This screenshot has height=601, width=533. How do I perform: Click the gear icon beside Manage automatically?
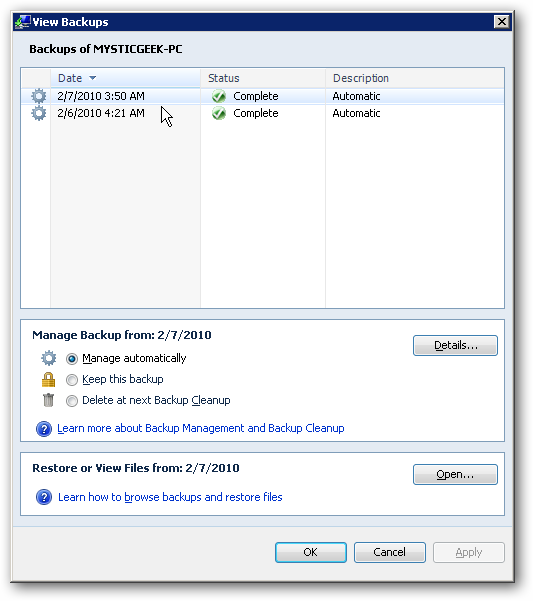point(49,358)
